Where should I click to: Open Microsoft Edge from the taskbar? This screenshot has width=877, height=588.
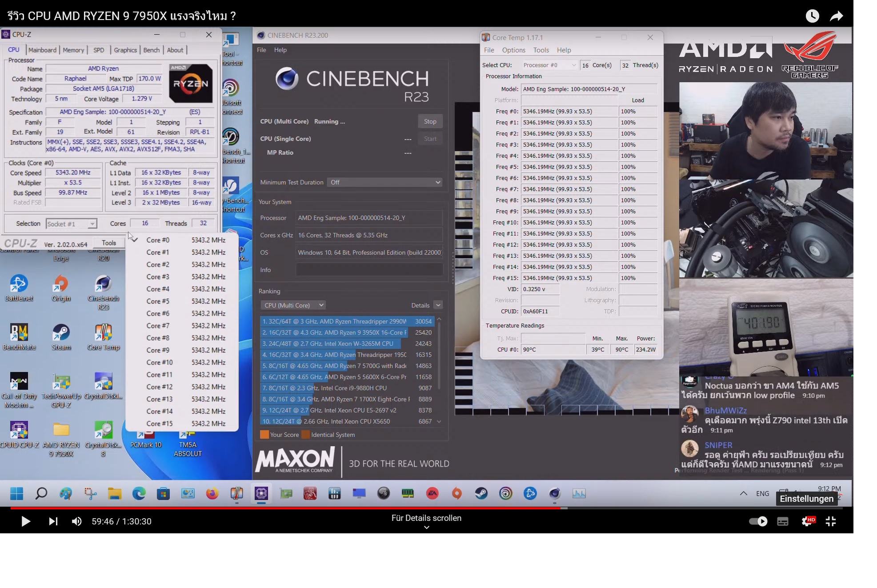[x=139, y=493]
